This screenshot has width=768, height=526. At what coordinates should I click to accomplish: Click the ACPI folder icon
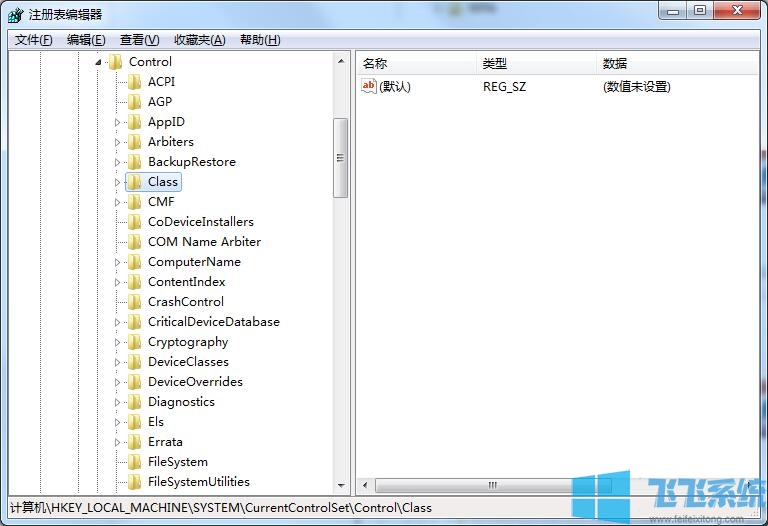(134, 82)
